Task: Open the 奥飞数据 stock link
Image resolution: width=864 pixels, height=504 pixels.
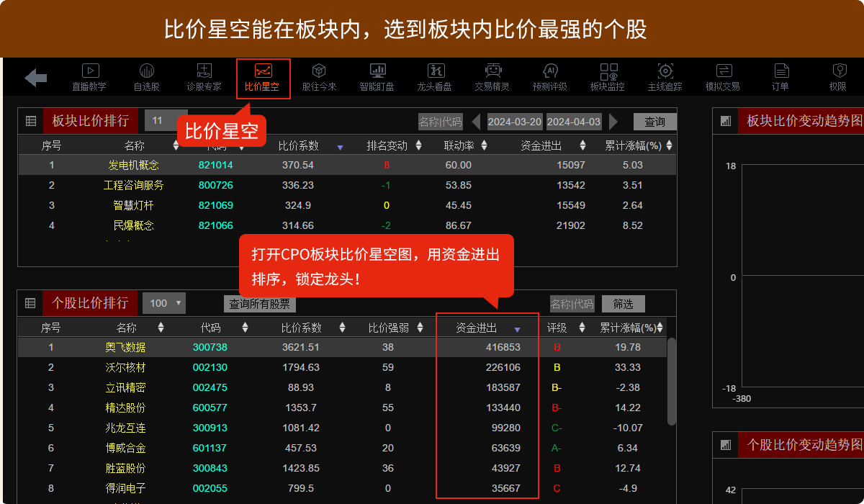Action: coord(127,347)
